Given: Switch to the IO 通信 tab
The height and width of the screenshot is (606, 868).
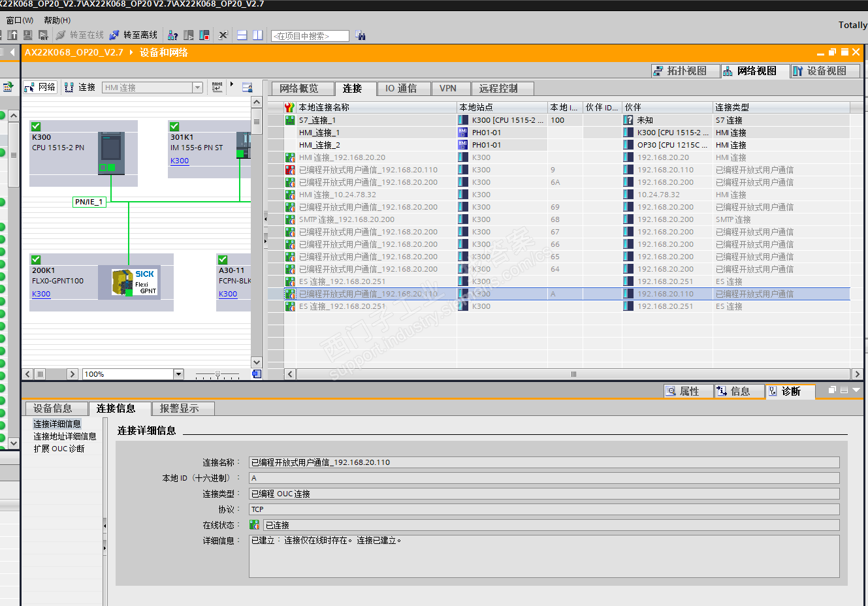Looking at the screenshot, I should (400, 89).
